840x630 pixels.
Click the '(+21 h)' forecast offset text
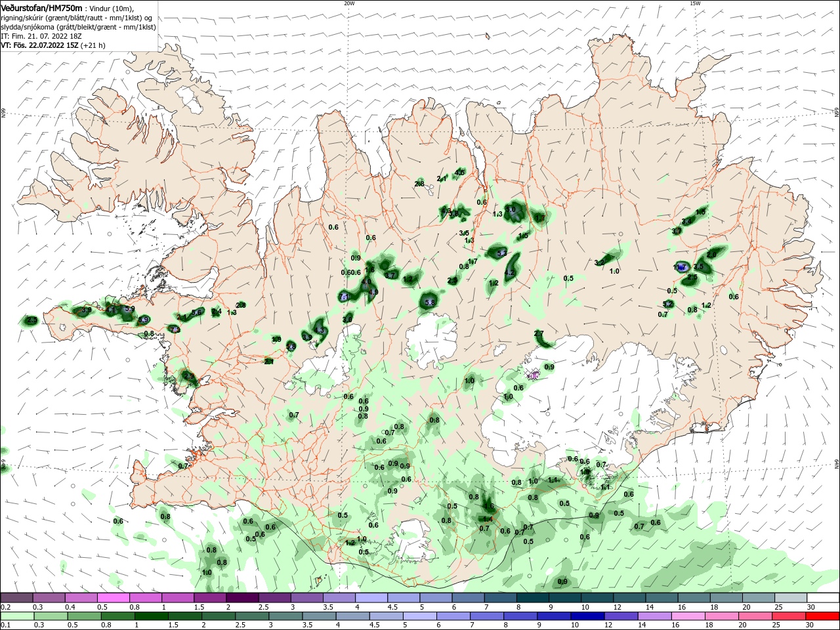[93, 45]
